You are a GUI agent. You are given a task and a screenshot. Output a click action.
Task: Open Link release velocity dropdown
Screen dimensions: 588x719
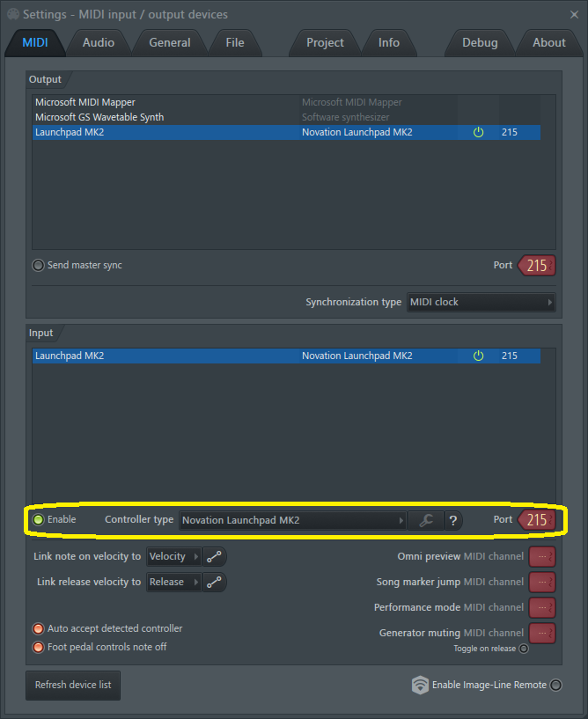pos(173,582)
